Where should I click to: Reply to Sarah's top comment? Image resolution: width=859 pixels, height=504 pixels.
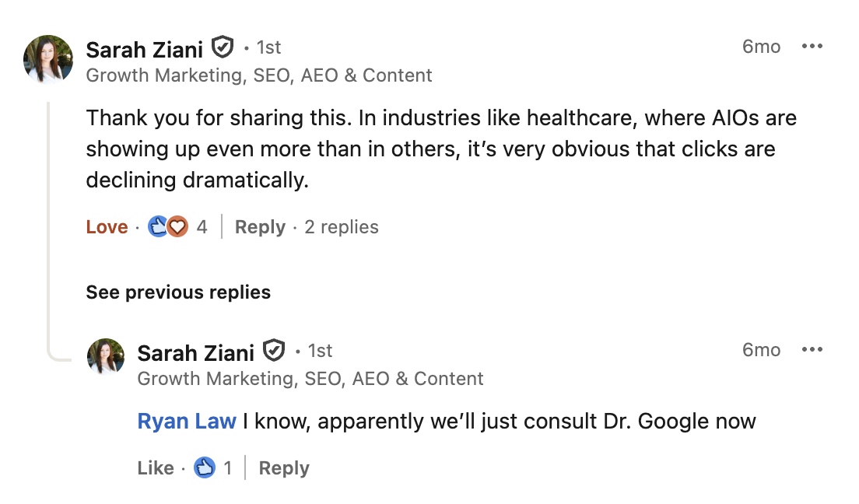click(x=260, y=226)
